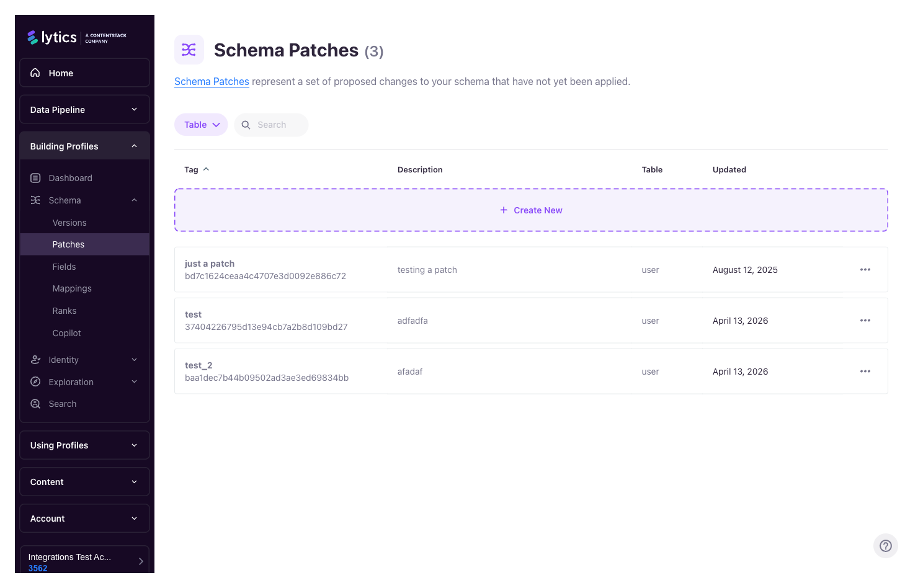Open the ellipsis menu for 'just a patch'

click(865, 269)
